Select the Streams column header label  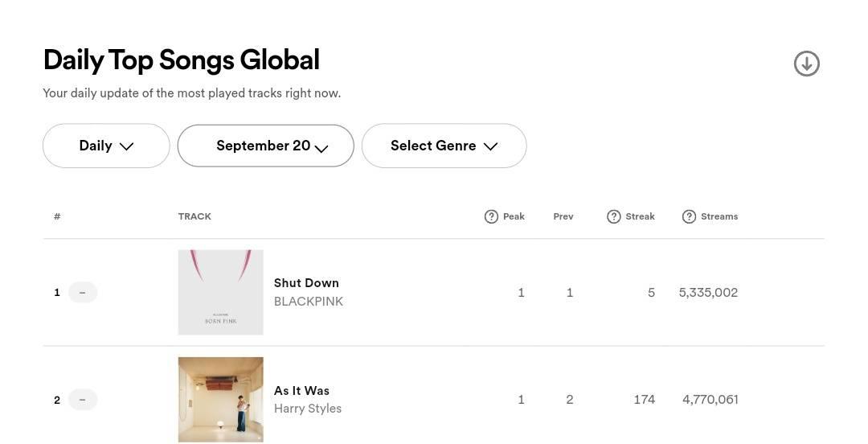tap(719, 216)
